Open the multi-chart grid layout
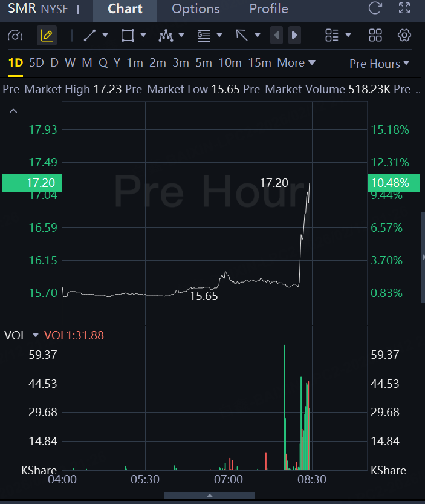Screen dimensions: 425x504 (375, 35)
